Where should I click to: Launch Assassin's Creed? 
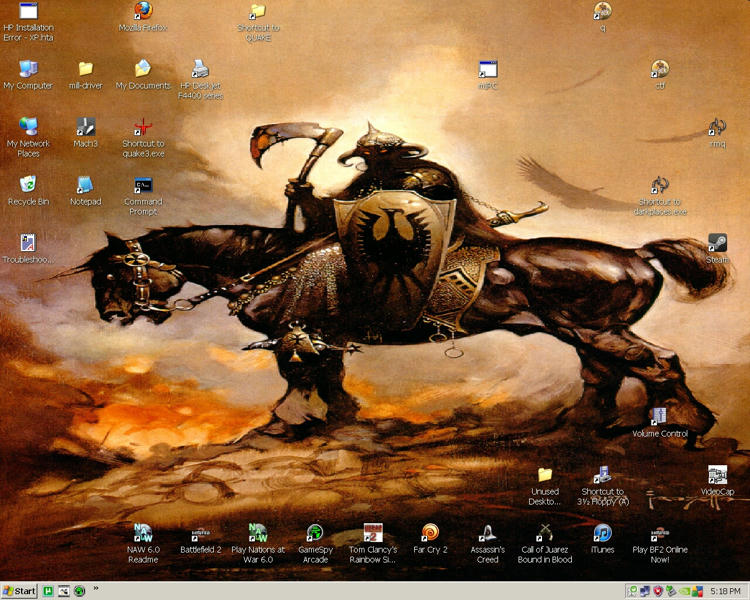[487, 544]
